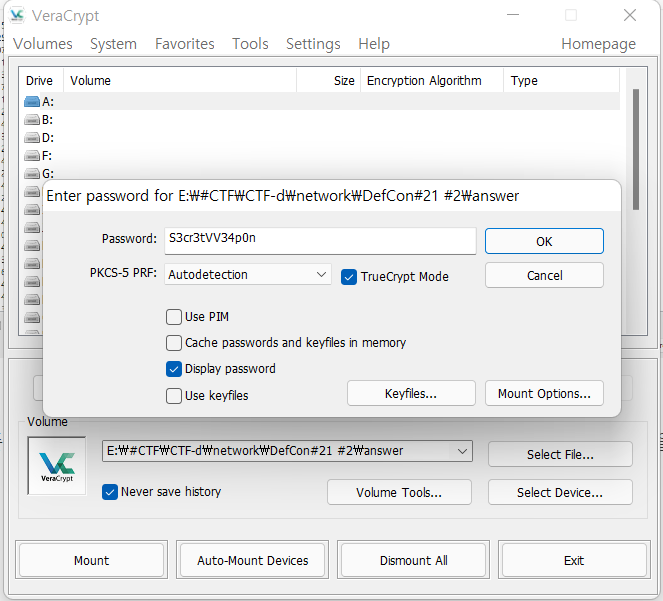The width and height of the screenshot is (663, 601).
Task: Toggle Never save history checkbox
Action: click(x=110, y=492)
